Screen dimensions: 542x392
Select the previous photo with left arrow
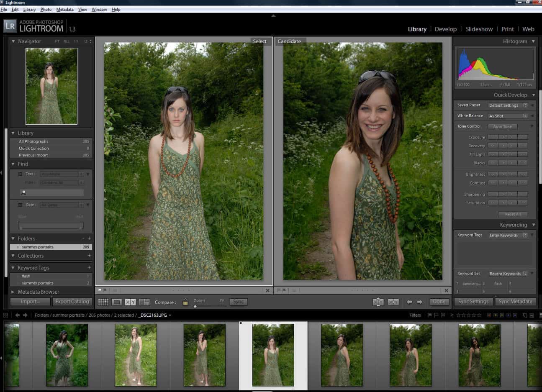click(x=409, y=302)
